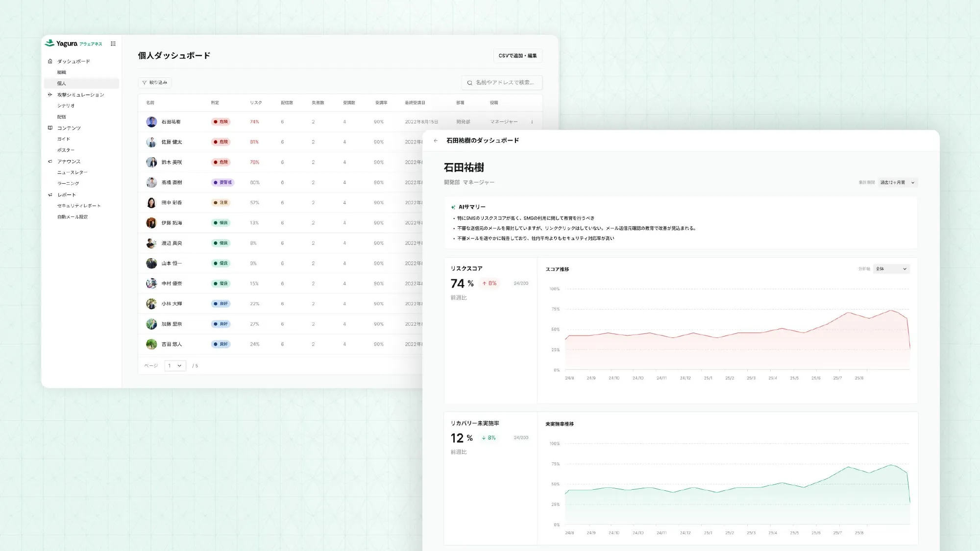The height and width of the screenshot is (551, 980).
Task: Open 山本 恒一's row
Action: coord(280,264)
